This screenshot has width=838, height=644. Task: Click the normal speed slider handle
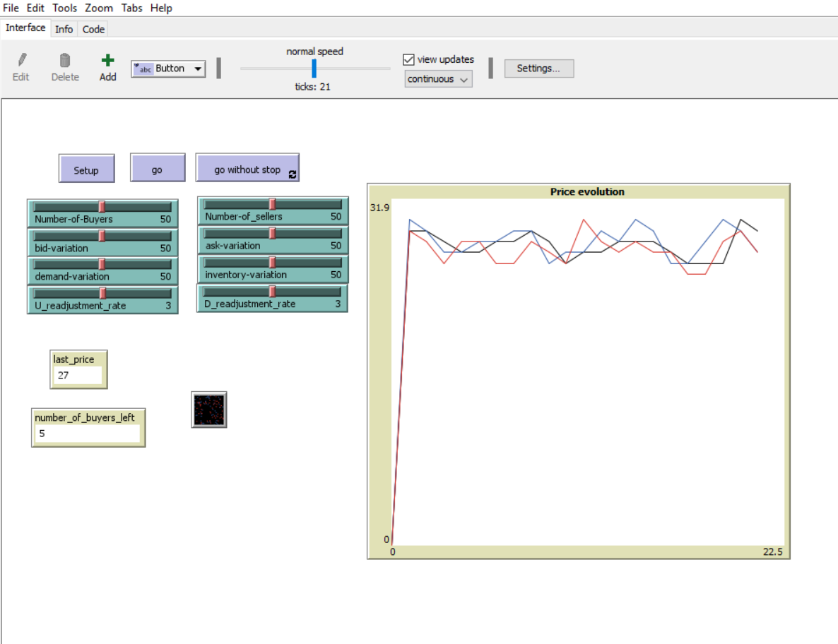pyautogui.click(x=314, y=68)
